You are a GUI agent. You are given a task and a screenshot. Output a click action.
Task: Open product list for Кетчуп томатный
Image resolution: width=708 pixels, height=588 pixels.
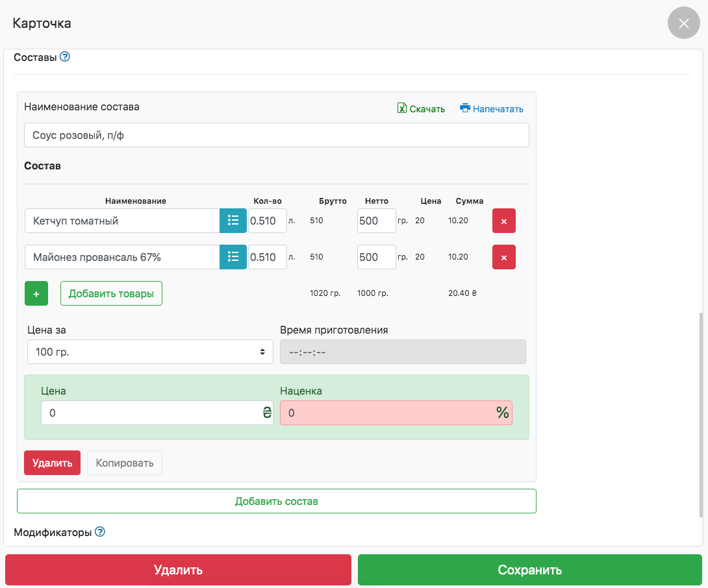click(x=233, y=221)
